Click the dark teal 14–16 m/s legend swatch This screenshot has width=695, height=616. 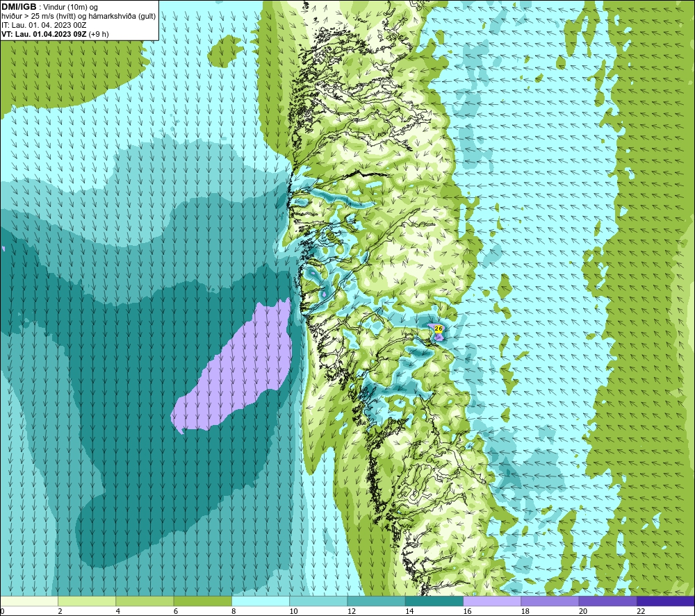tap(434, 601)
